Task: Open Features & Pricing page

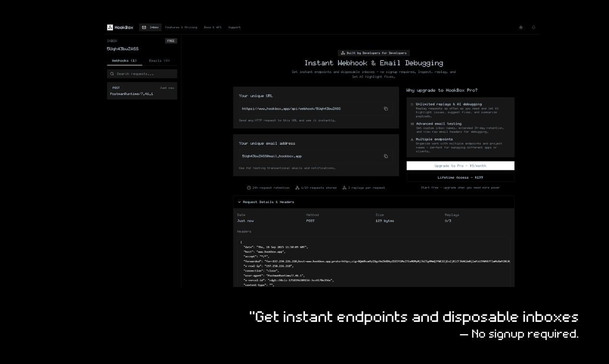Action: pos(181,27)
